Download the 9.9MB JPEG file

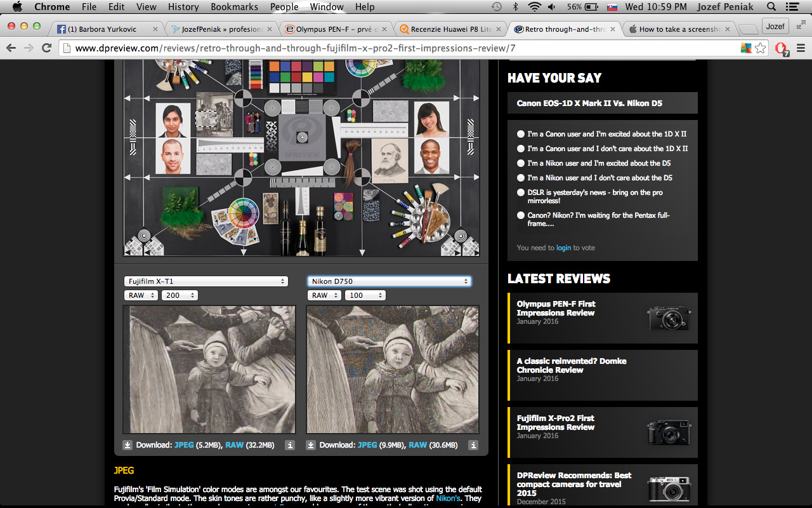point(367,445)
